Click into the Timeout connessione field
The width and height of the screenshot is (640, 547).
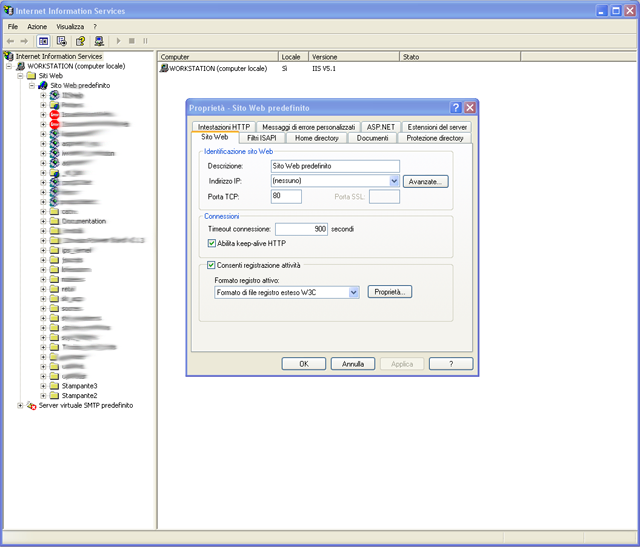coord(301,229)
